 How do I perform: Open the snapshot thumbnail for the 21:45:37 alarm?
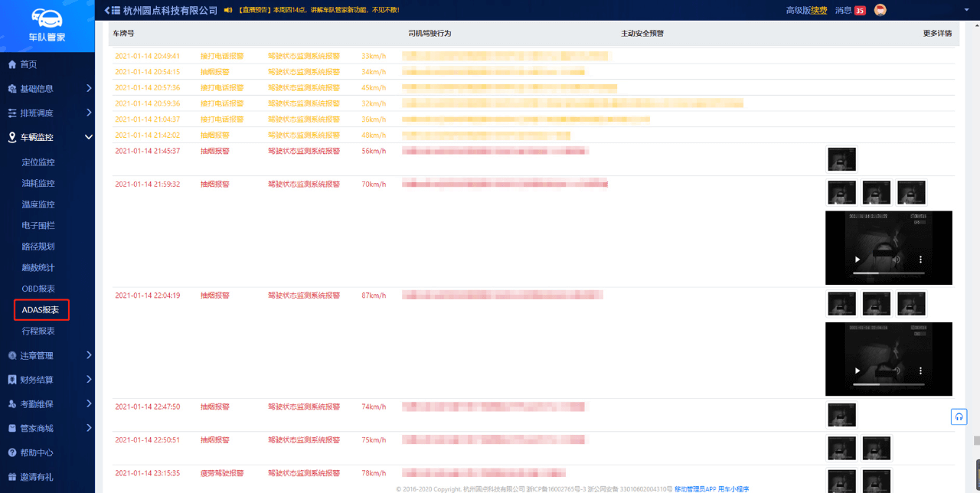[x=842, y=160]
